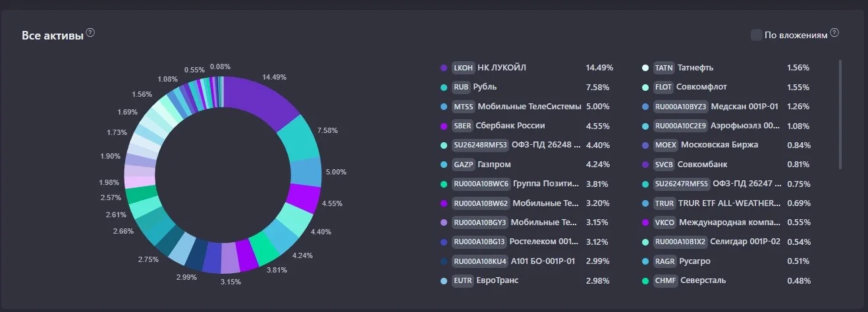Click help icon next to По вложениям
868x312 pixels.
(x=834, y=33)
